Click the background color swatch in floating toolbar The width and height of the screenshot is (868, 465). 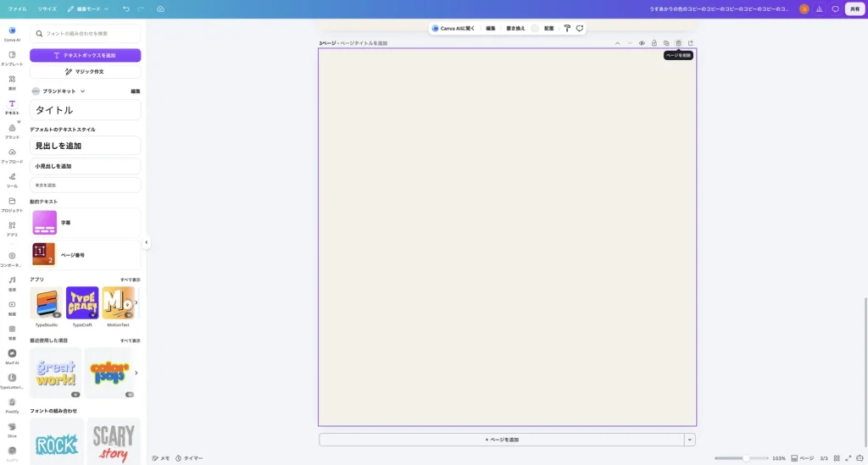535,28
